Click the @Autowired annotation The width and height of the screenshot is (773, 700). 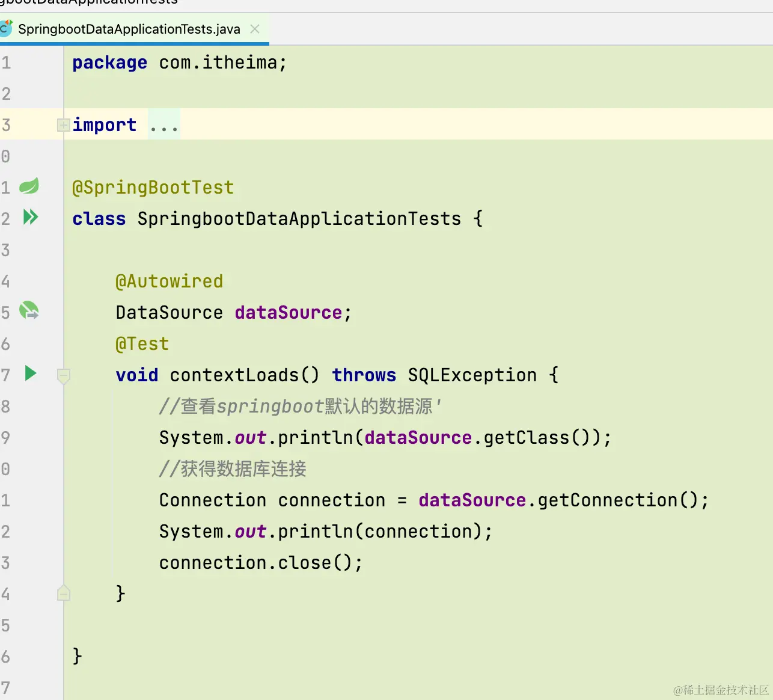(x=170, y=281)
